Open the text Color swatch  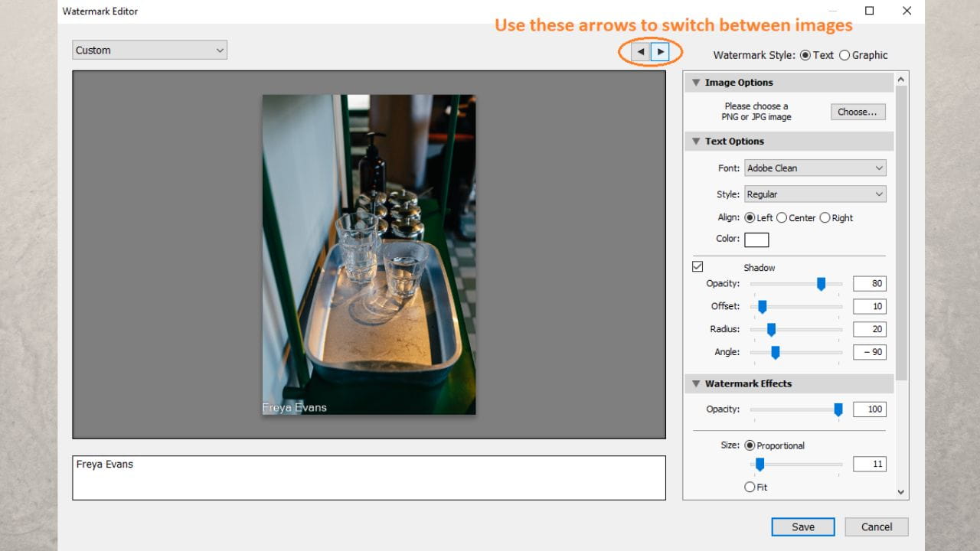click(756, 240)
